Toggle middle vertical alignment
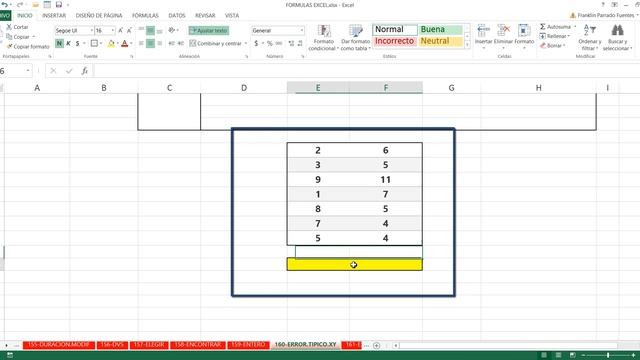The height and width of the screenshot is (360, 640). [150, 31]
